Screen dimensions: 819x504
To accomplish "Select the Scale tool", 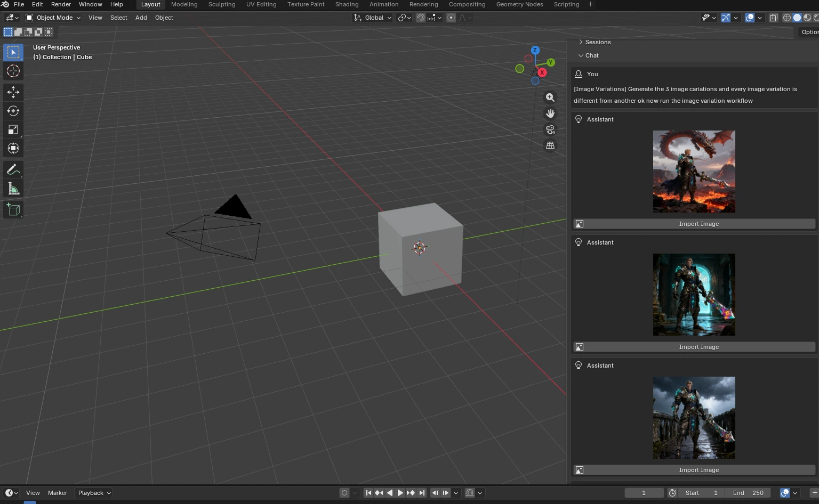I will 13,129.
